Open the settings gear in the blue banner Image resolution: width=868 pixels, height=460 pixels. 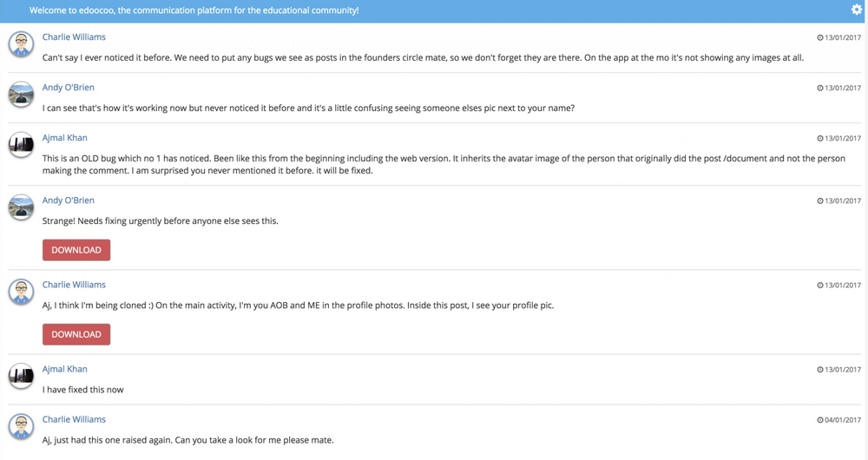pyautogui.click(x=856, y=10)
